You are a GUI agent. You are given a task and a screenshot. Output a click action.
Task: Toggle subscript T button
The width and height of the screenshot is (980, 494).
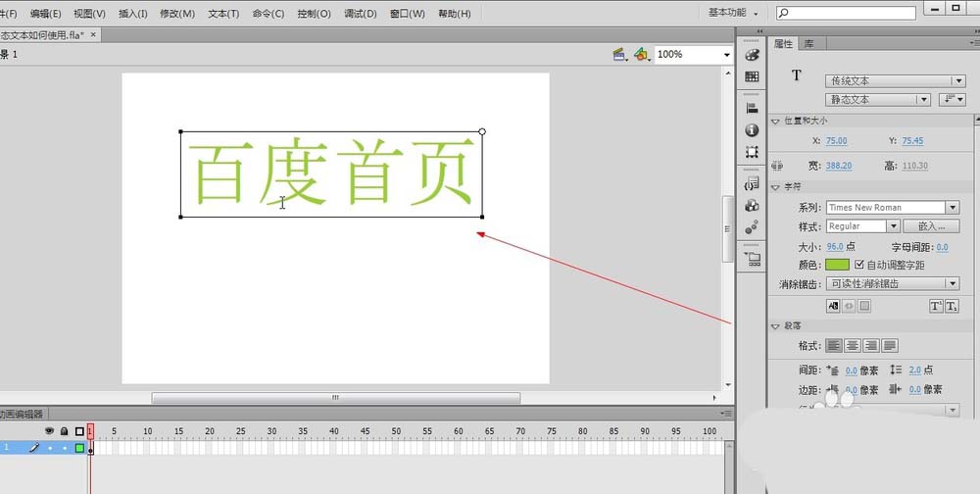pos(952,306)
